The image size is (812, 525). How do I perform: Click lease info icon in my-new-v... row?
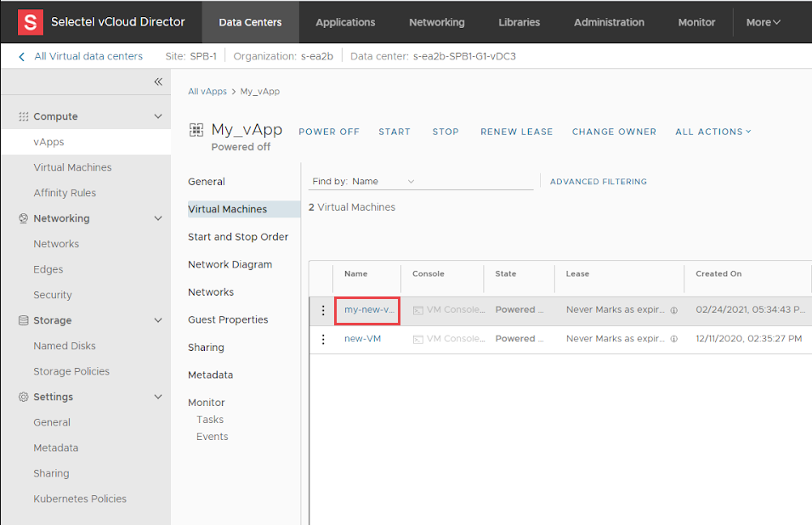click(673, 310)
